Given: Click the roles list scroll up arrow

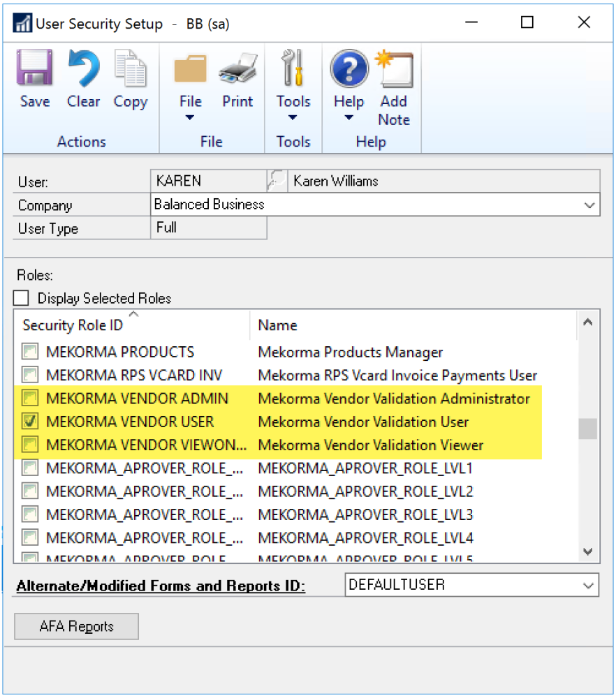Looking at the screenshot, I should (x=588, y=322).
